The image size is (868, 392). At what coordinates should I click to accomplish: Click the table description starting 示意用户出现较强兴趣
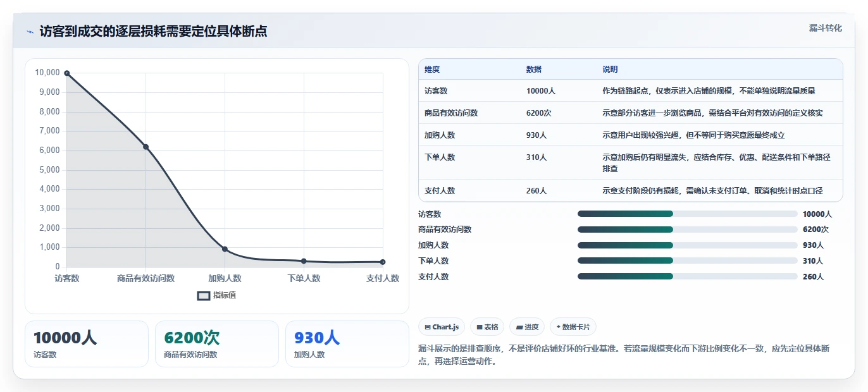(x=693, y=135)
